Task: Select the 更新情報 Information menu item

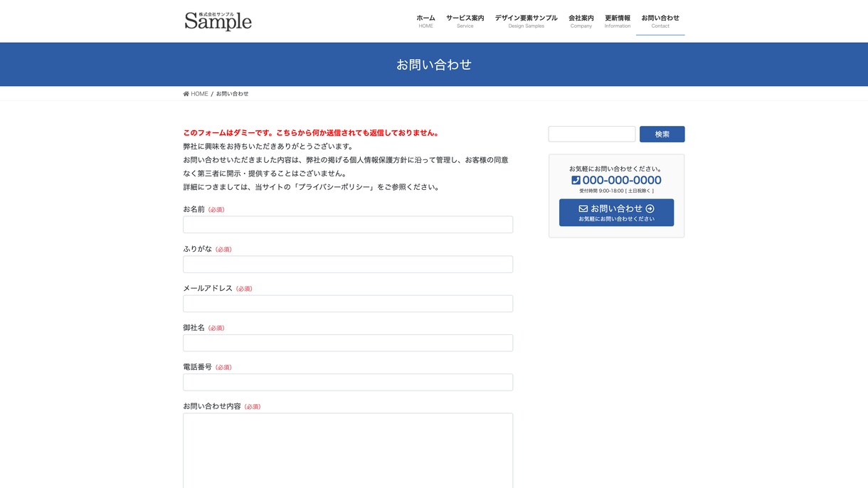Action: 618,21
